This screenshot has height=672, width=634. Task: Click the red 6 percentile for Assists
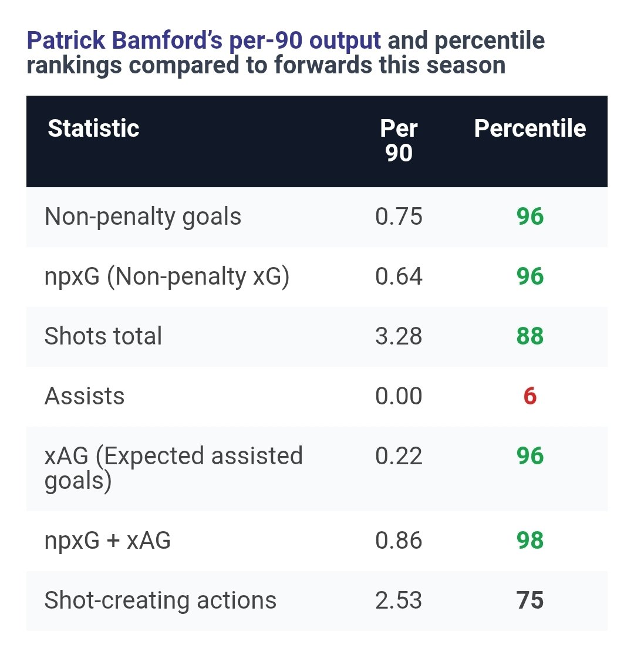(530, 396)
